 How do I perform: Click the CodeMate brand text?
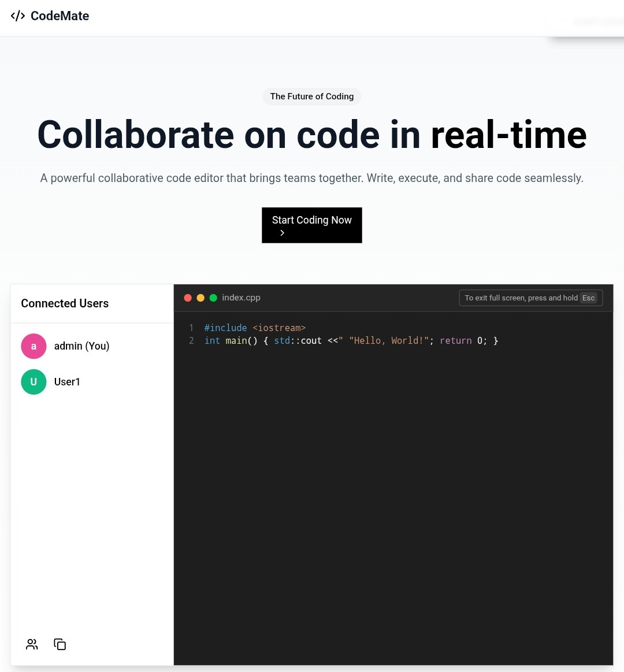coord(60,16)
